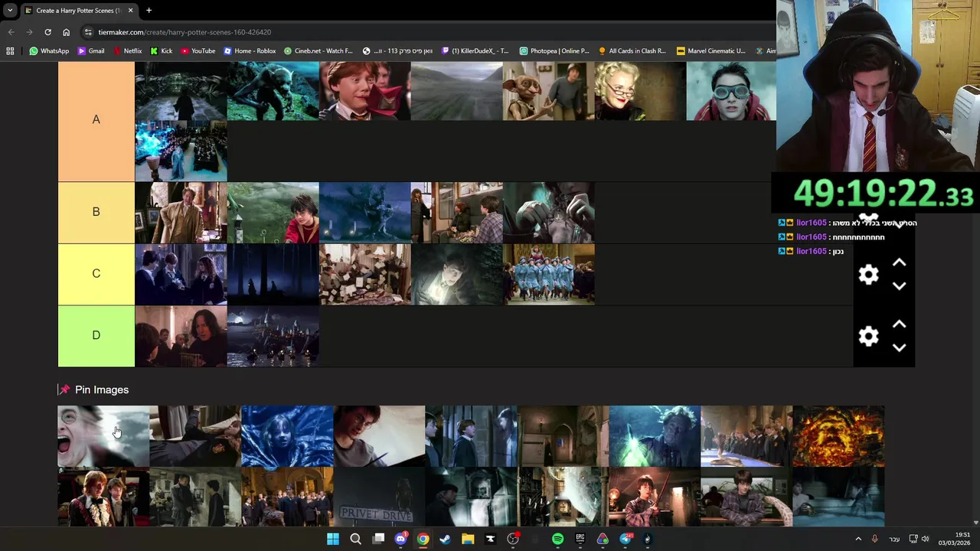Show hidden system tray icons
Image resolution: width=980 pixels, height=551 pixels.
[x=857, y=539]
